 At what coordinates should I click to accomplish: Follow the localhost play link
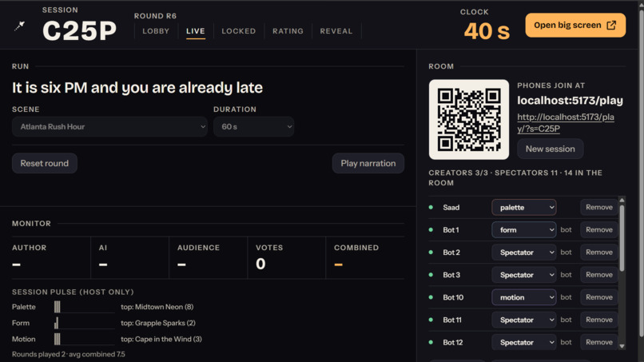point(566,122)
